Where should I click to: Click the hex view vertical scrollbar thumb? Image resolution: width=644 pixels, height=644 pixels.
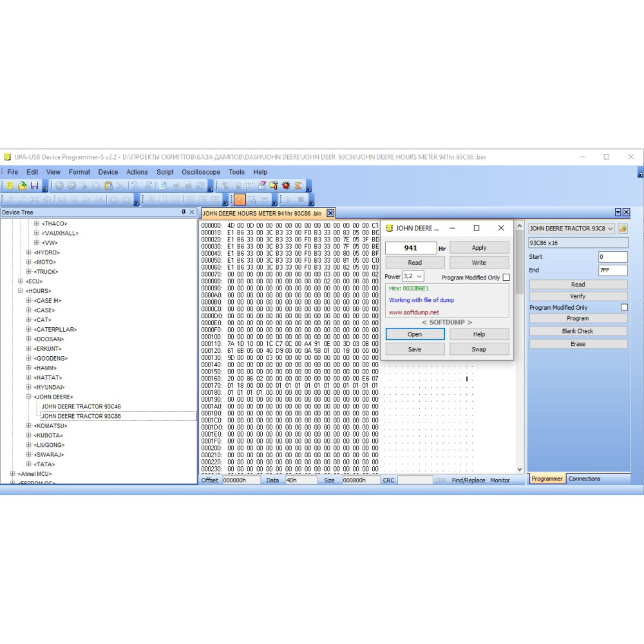pos(520,263)
